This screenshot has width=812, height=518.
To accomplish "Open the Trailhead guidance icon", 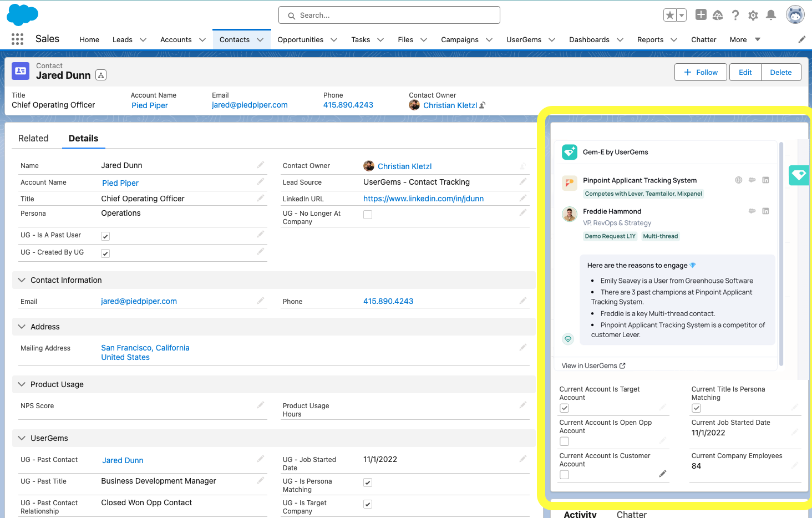I will [x=718, y=15].
